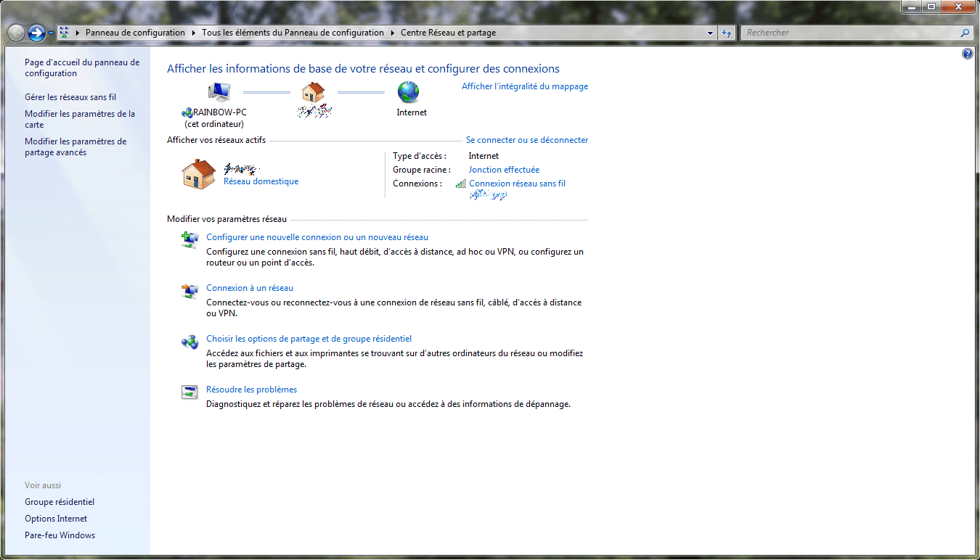Image resolution: width=980 pixels, height=560 pixels.
Task: Open the recent pages dropdown arrow
Action: [x=52, y=33]
